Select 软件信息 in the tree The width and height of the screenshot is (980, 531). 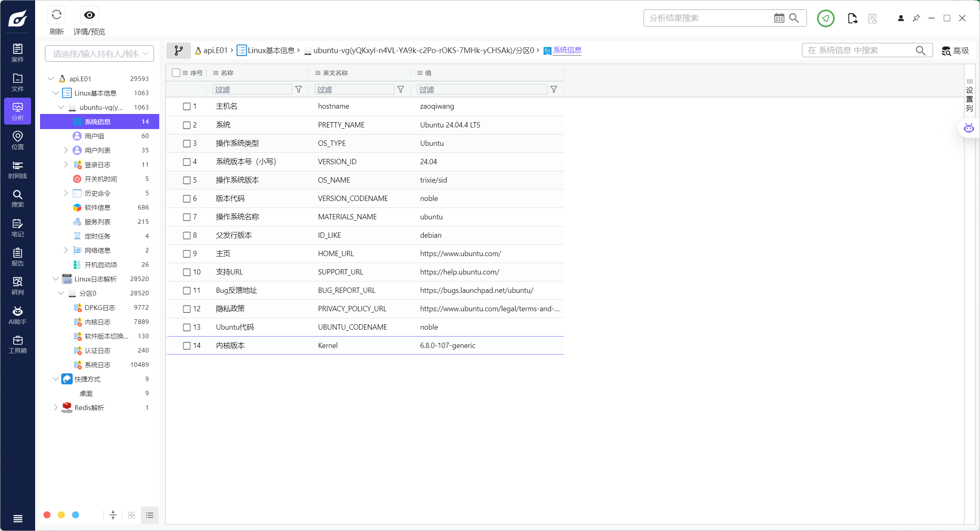click(97, 207)
